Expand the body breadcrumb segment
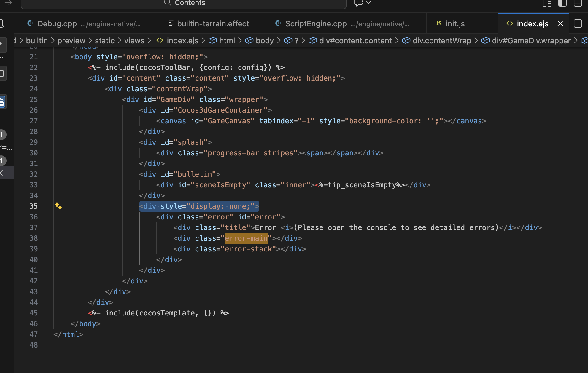 (264, 41)
